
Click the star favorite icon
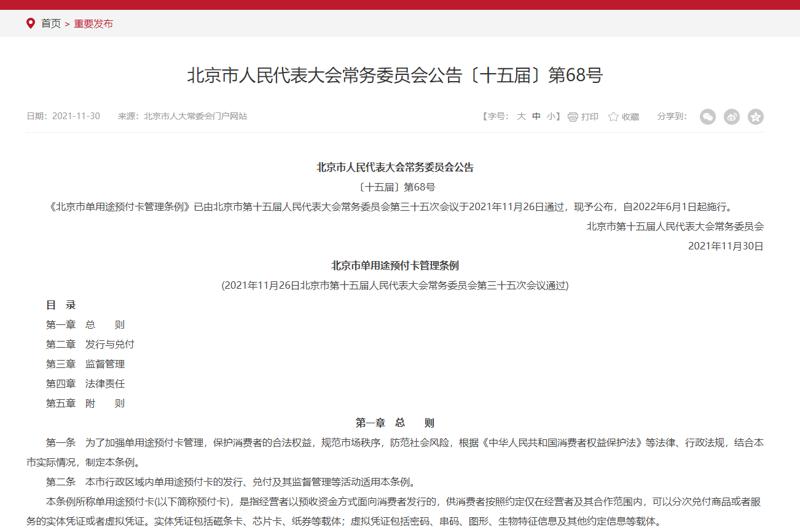coord(613,117)
